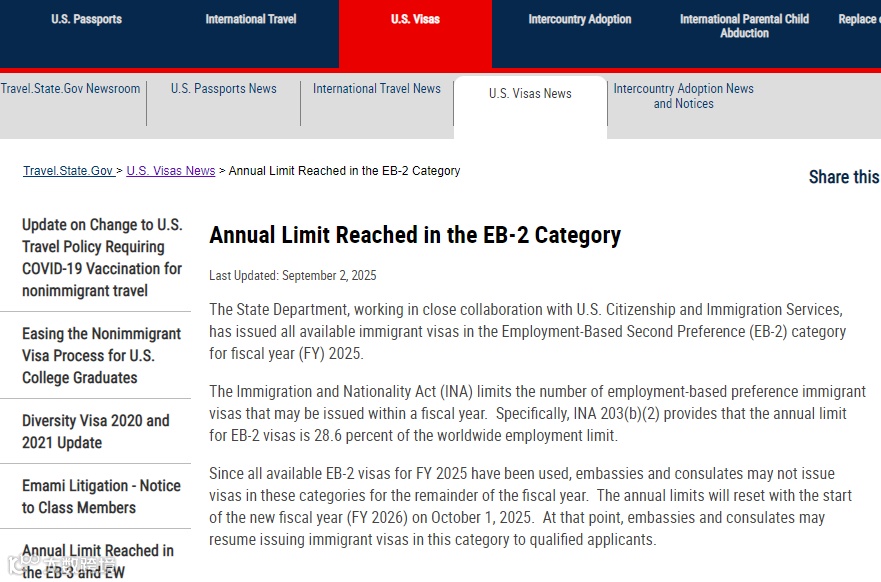Open Emami Litigation Notice to Class Members
881x582 pixels.
[101, 496]
